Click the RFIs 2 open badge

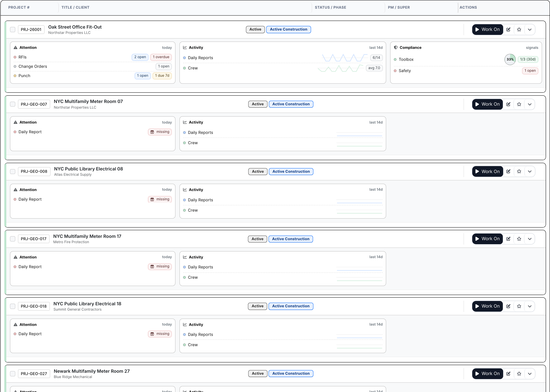[140, 57]
